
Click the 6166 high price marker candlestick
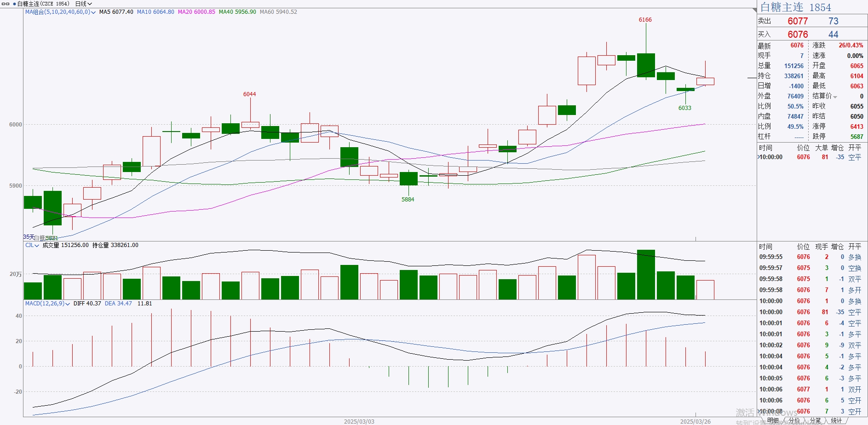(x=646, y=64)
